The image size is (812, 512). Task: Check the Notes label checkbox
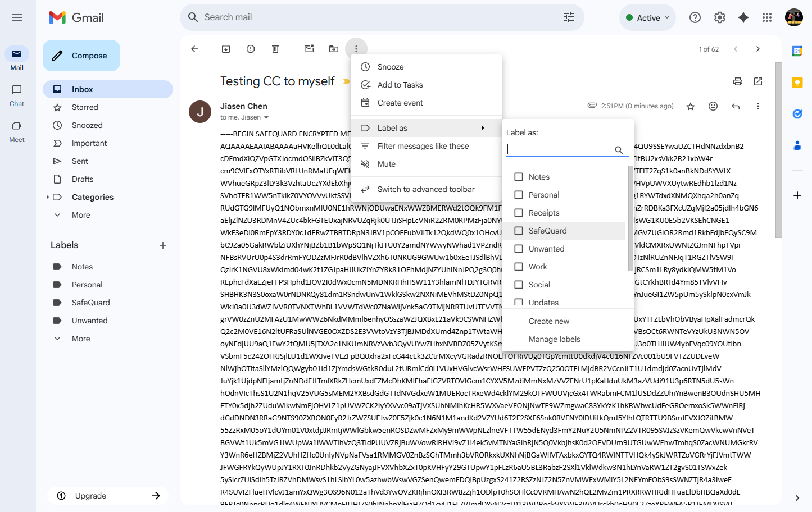click(x=519, y=177)
